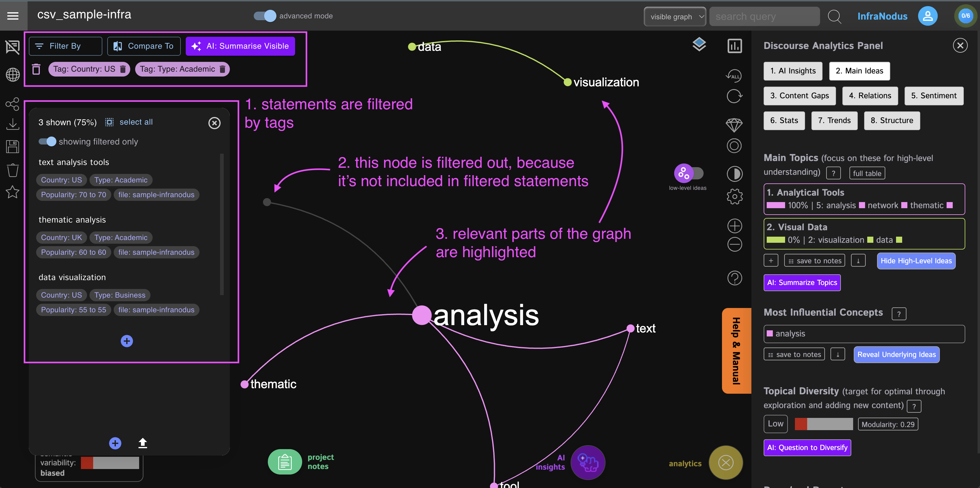
Task: Click the statements list scrollbar
Action: pos(222,224)
